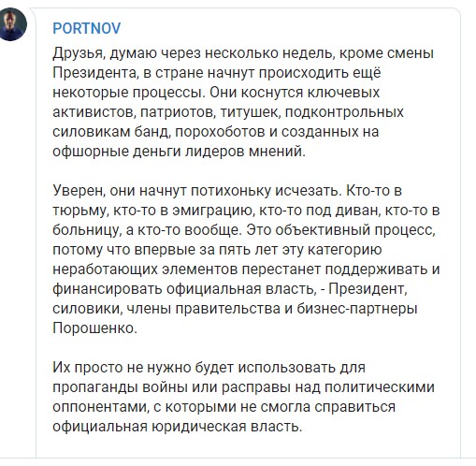
Task: Select the word "больницу" in the text
Action: [x=87, y=230]
